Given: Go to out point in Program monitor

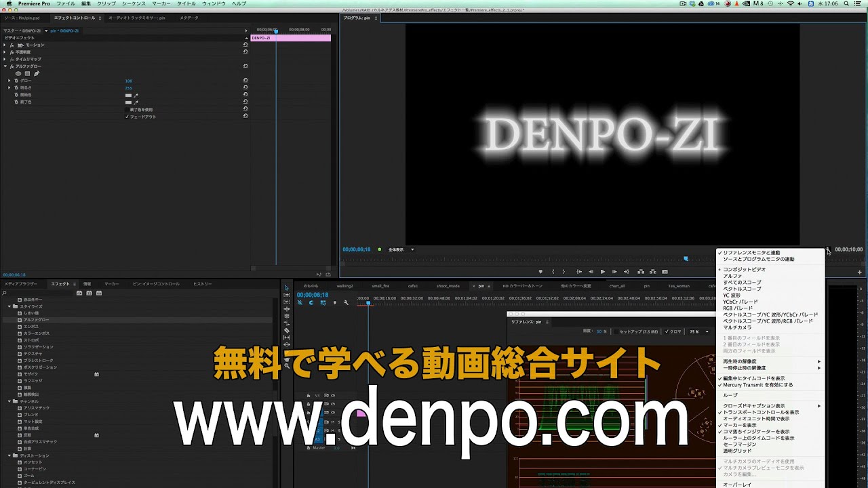Looking at the screenshot, I should click(626, 272).
